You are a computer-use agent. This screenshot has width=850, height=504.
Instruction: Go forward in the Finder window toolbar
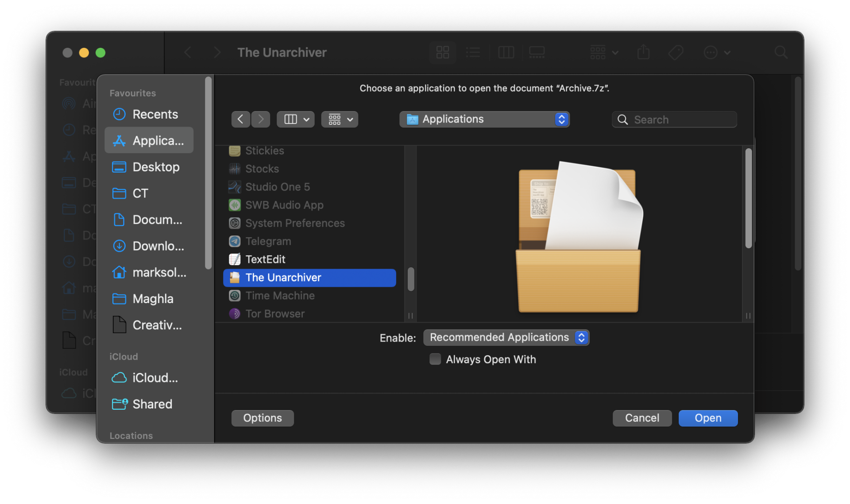[x=217, y=53]
